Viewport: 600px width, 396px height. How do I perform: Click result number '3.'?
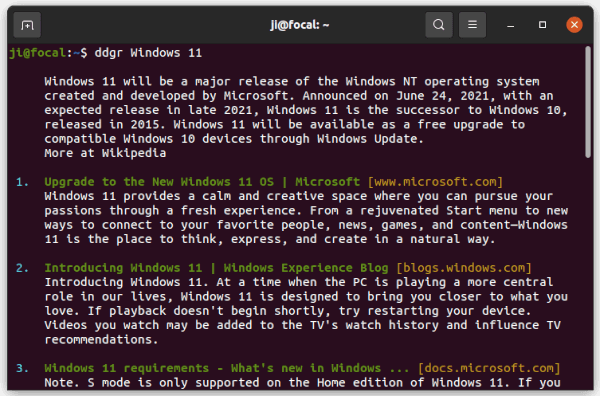[x=23, y=368]
